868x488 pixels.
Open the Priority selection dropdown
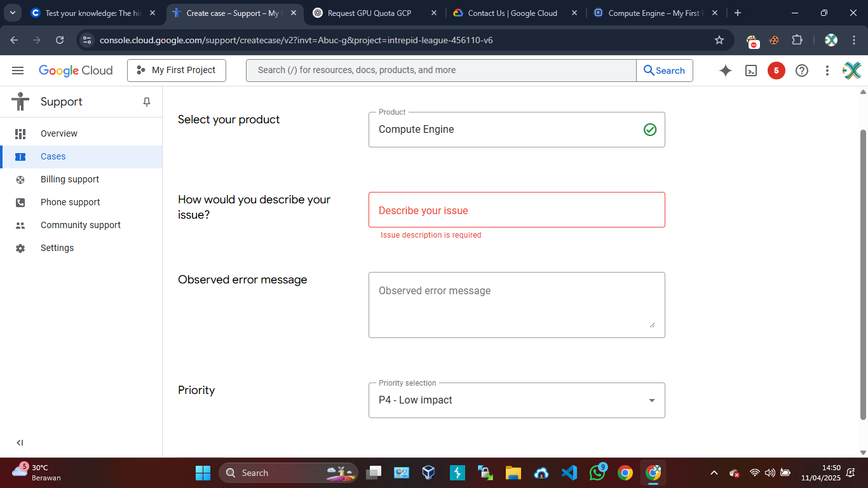[x=517, y=400]
